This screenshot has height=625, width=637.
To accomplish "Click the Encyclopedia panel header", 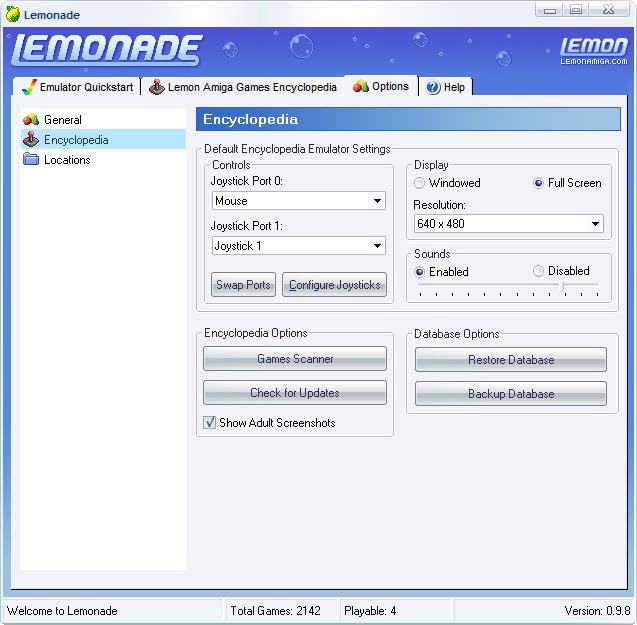I will [x=408, y=119].
